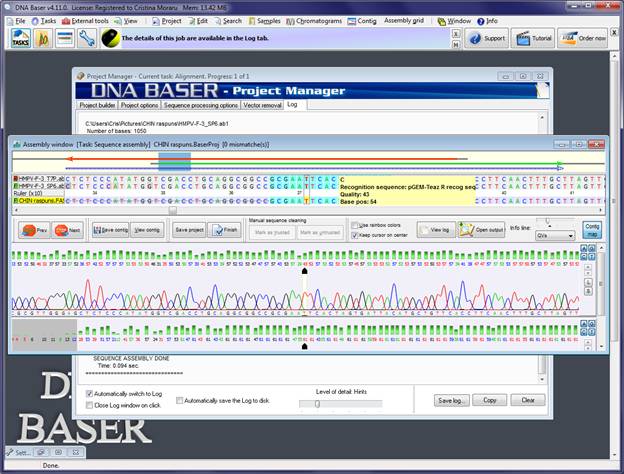Select the CHIN raspuns.FAS contig row label
Screen dimensions: 624x474
click(39, 201)
